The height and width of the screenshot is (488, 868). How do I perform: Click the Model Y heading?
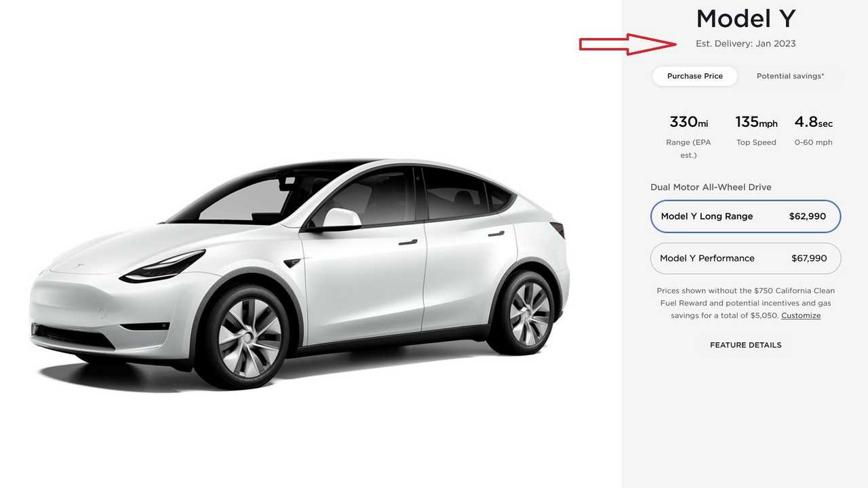click(x=745, y=18)
